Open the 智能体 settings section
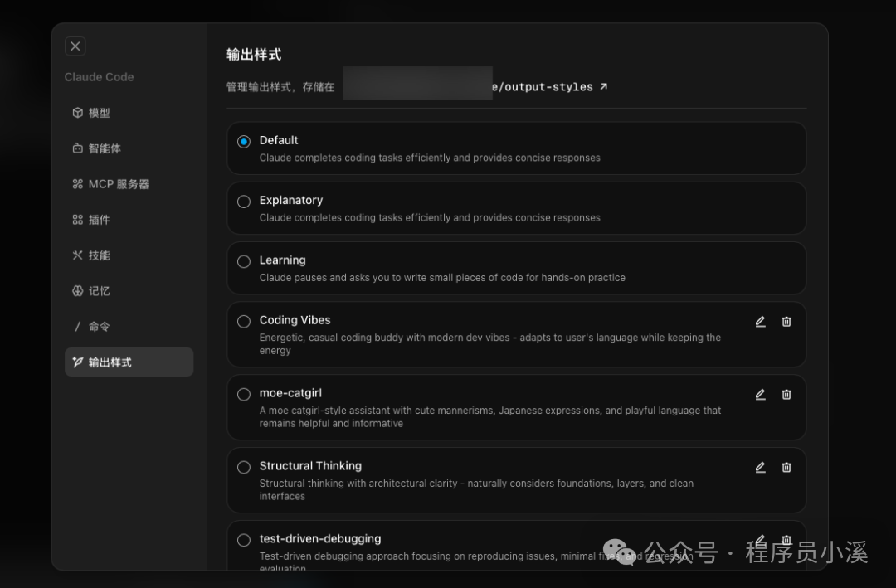This screenshot has width=896, height=588. click(x=129, y=148)
